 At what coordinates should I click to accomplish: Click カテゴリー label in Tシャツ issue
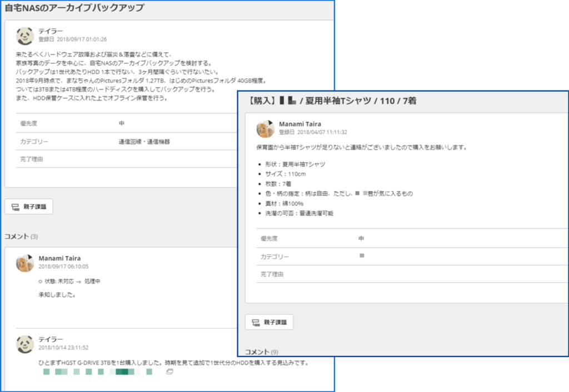tap(274, 257)
